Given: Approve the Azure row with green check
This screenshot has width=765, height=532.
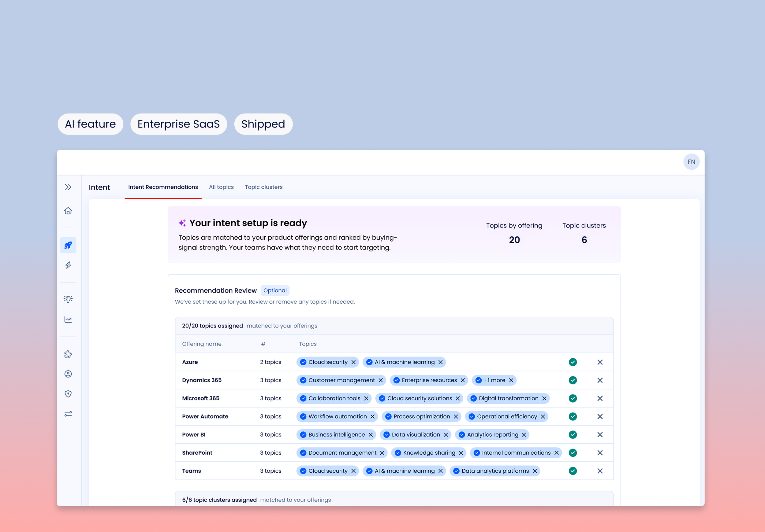Looking at the screenshot, I should (x=573, y=362).
